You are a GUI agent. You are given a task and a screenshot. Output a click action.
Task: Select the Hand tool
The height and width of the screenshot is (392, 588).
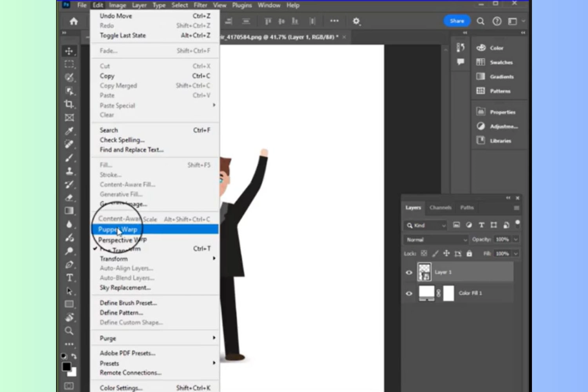tap(69, 318)
